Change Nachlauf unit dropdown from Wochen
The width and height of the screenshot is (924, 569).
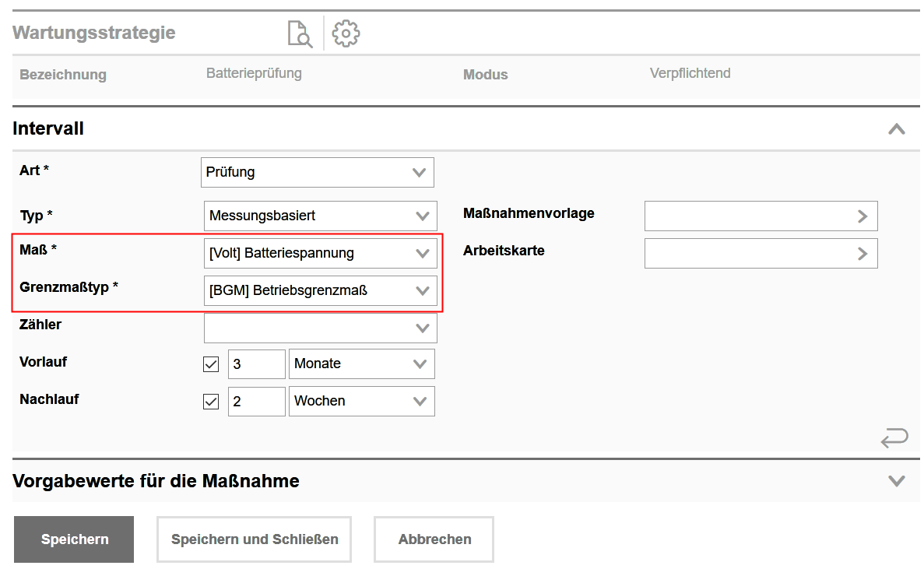(x=361, y=402)
